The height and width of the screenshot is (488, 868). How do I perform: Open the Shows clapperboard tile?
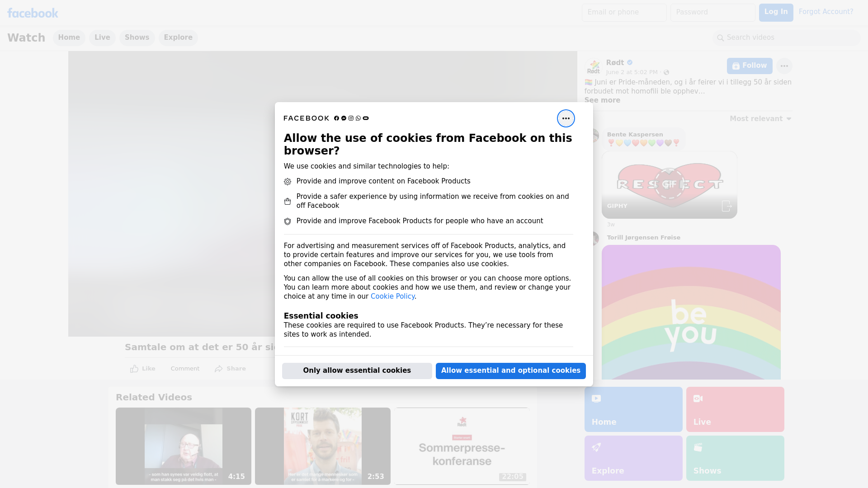point(735,458)
